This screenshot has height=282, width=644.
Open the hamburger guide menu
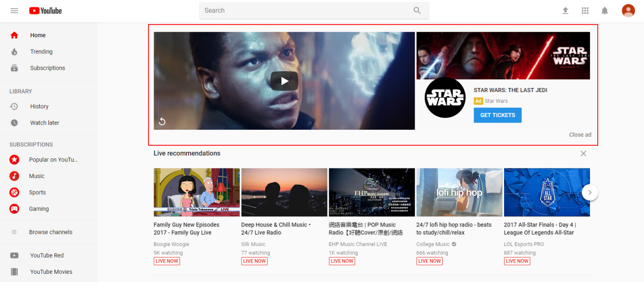tap(14, 11)
